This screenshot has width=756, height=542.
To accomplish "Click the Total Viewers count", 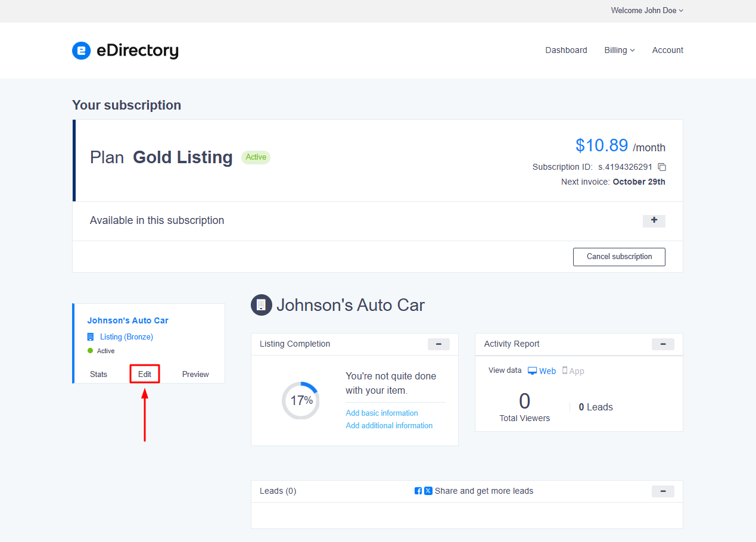I will pyautogui.click(x=525, y=407).
